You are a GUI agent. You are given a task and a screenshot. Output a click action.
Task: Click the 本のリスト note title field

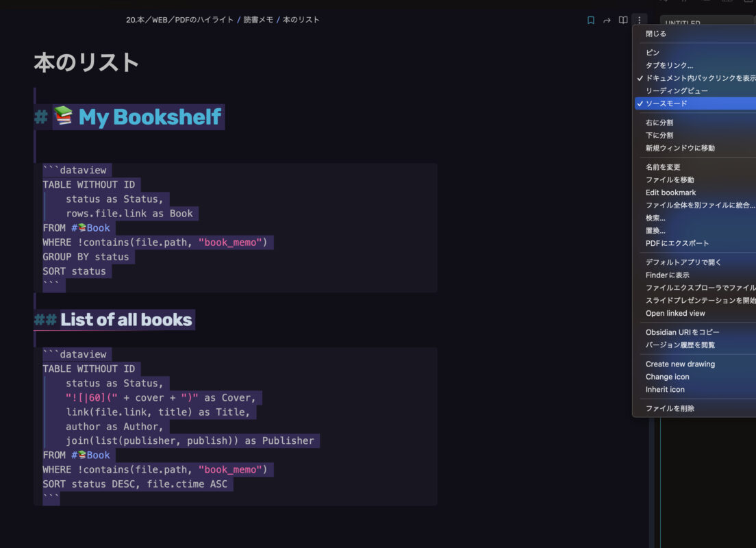[87, 63]
